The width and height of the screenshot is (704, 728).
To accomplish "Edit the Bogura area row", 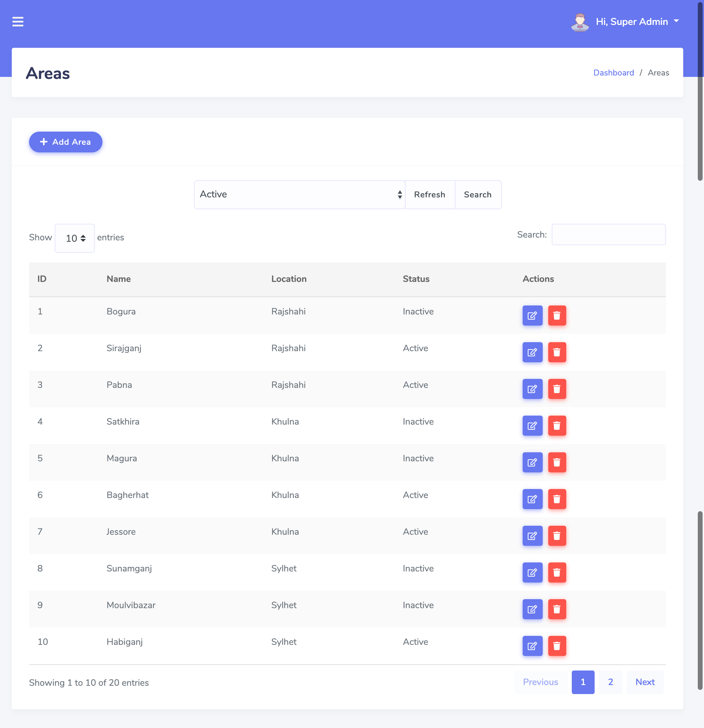I will click(x=532, y=316).
